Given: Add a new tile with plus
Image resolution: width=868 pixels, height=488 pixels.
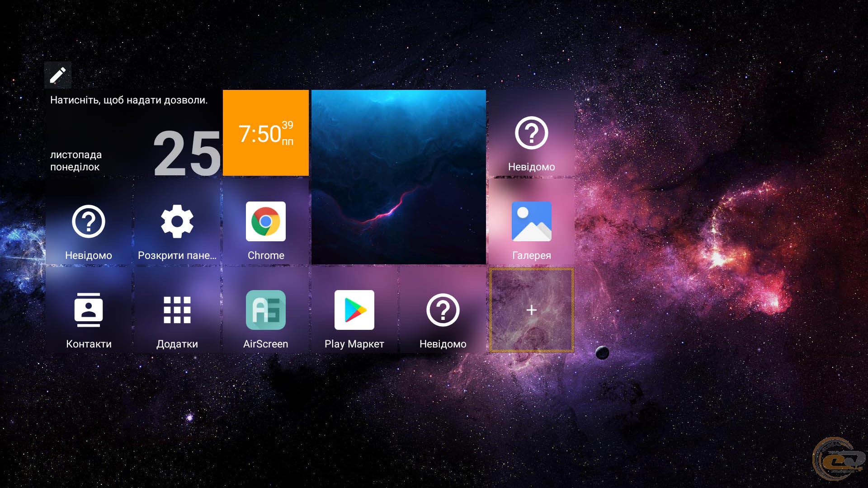Looking at the screenshot, I should pyautogui.click(x=532, y=310).
